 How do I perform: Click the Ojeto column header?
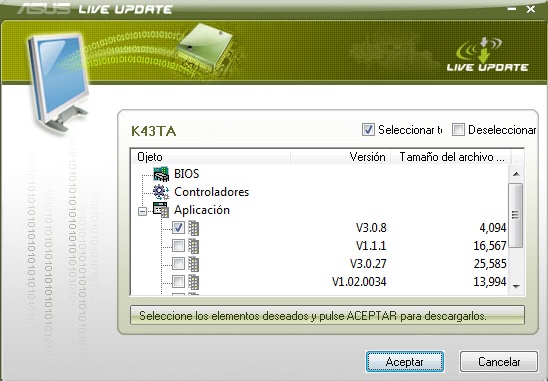tap(211, 157)
